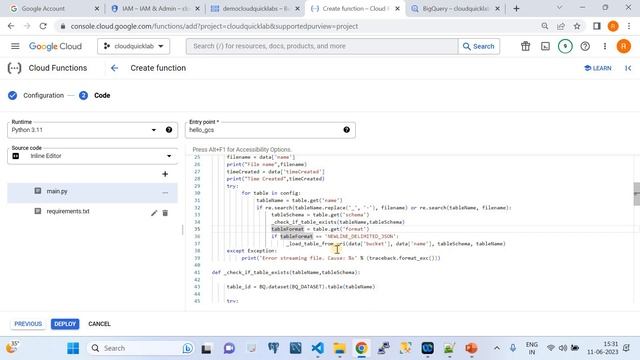Image resolution: width=640 pixels, height=360 pixels.
Task: Collapse the side info panel
Action: coord(628,68)
